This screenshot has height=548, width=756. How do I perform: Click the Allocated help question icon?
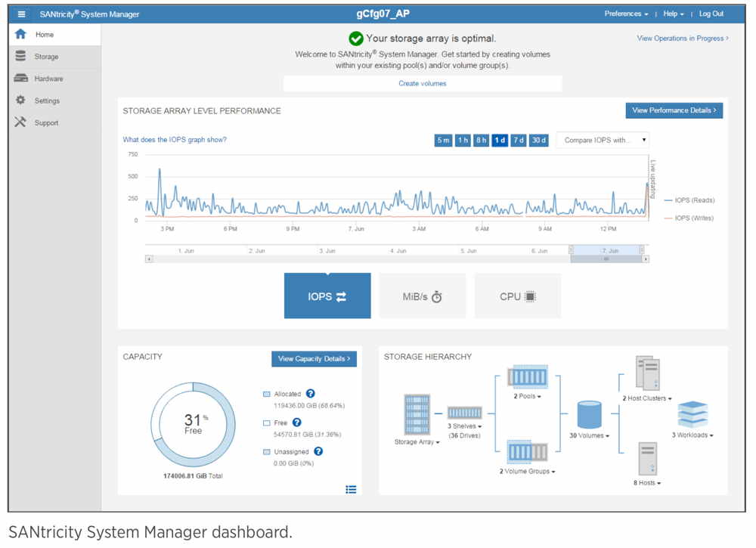[311, 394]
